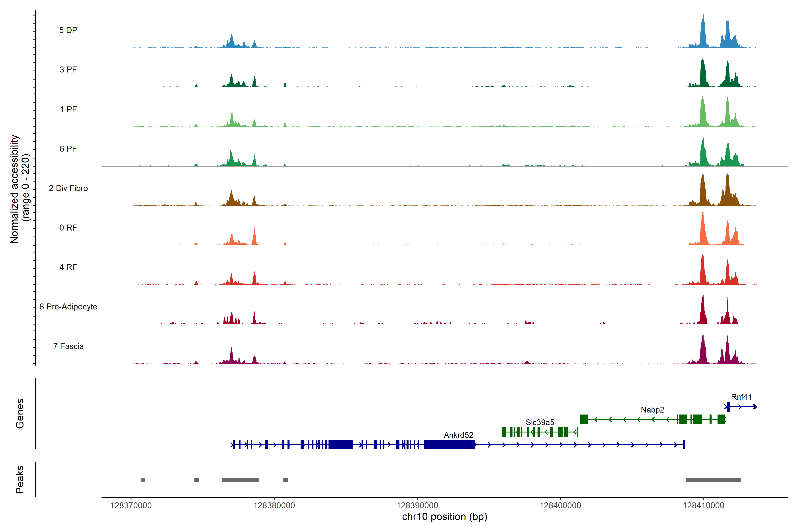Click the 0 RF track label
798x532 pixels.
[x=68, y=228]
